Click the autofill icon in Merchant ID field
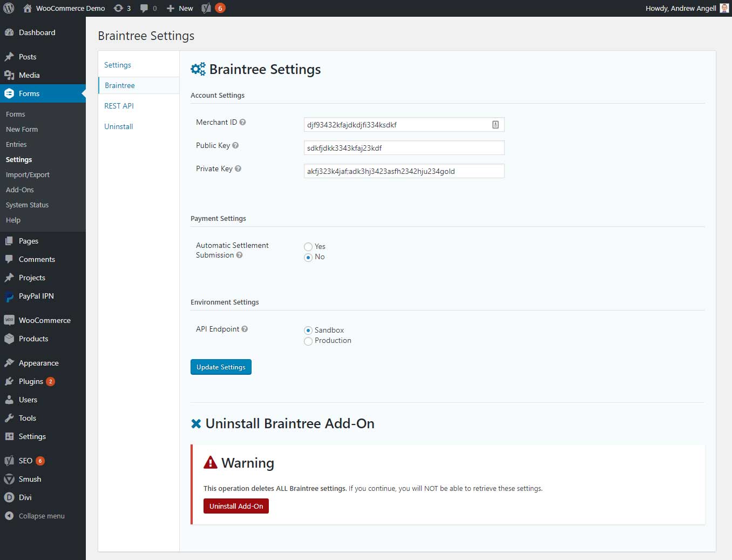732x560 pixels. coord(496,125)
